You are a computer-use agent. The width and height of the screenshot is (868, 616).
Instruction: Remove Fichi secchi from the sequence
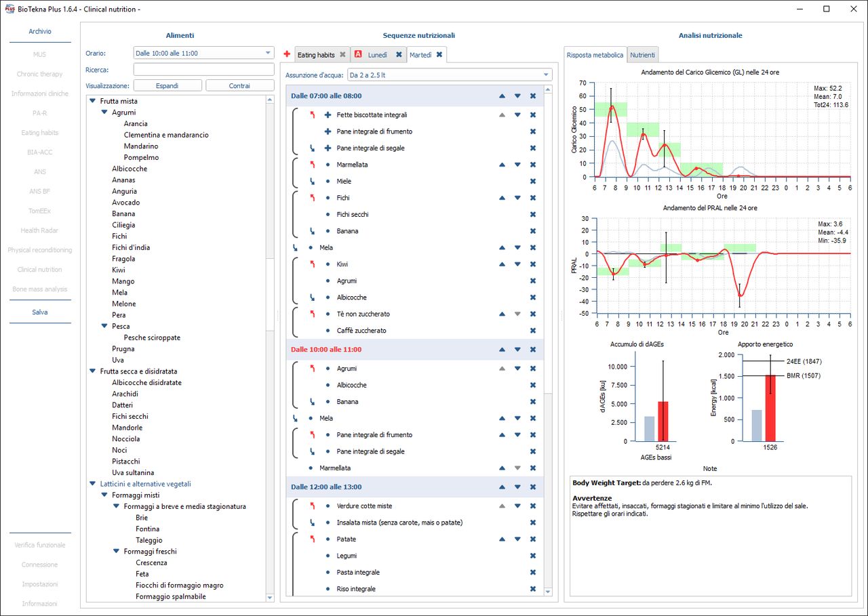(533, 215)
